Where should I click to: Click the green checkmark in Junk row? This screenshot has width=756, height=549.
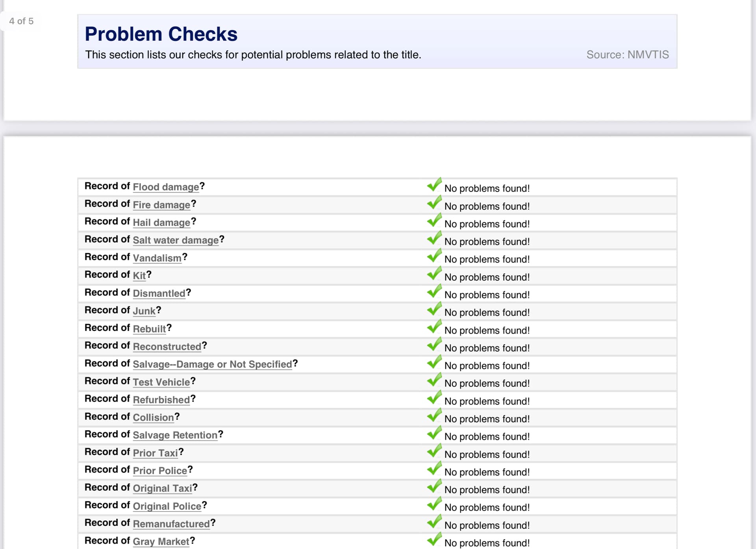434,309
